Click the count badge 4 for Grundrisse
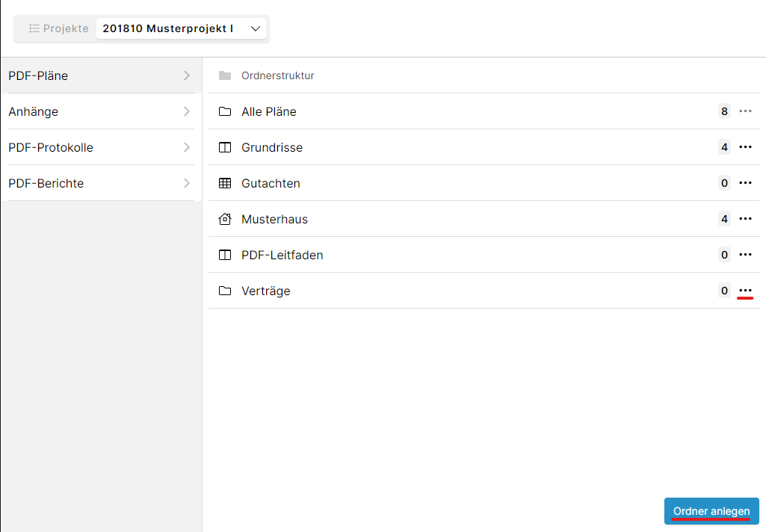 [724, 147]
